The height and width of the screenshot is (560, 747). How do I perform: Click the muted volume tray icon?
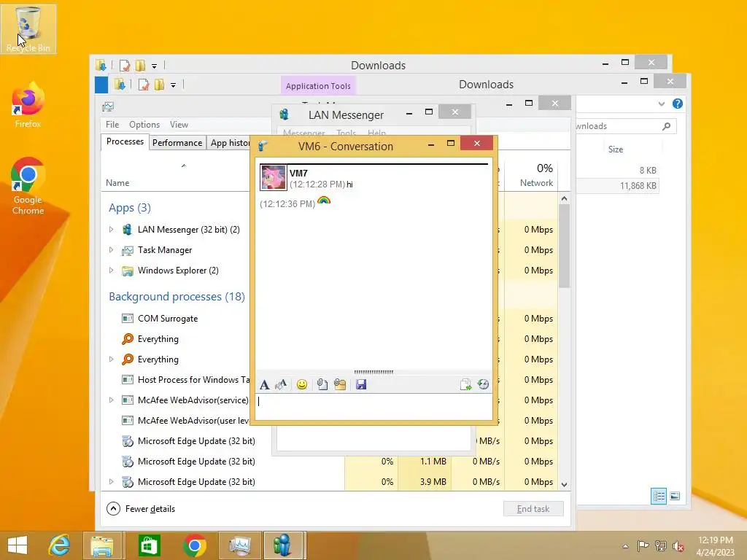tap(678, 545)
